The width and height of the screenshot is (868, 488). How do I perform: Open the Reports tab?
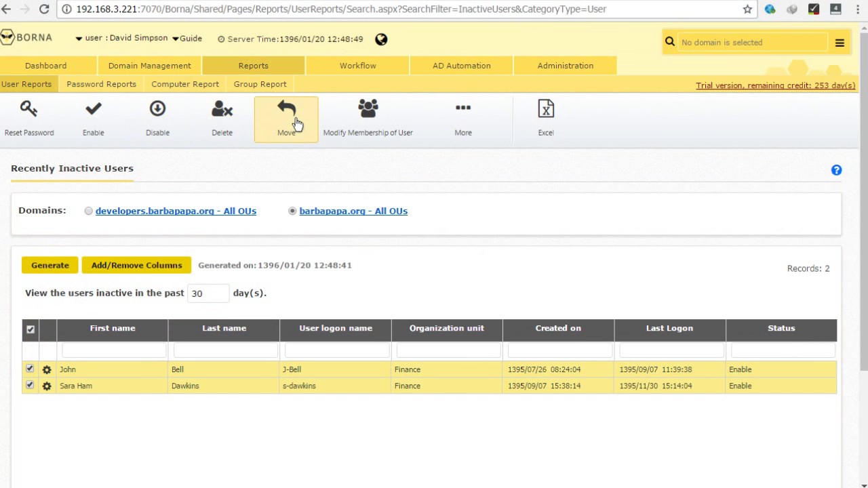point(253,66)
